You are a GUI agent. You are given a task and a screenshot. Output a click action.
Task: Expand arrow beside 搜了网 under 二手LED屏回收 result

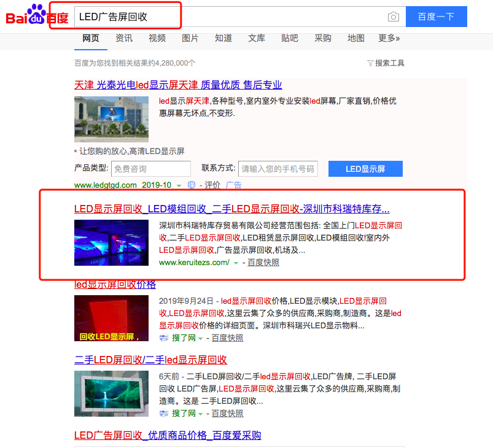click(x=200, y=414)
